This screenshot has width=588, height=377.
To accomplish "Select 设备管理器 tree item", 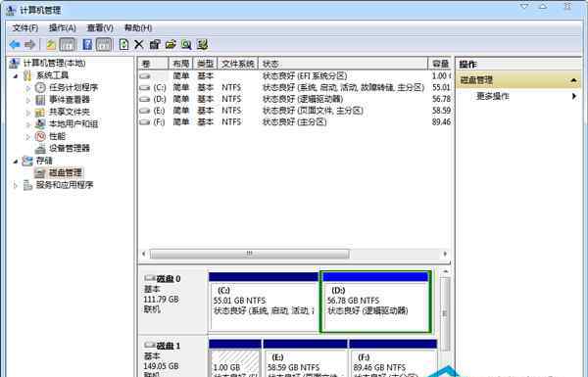I will tap(70, 149).
